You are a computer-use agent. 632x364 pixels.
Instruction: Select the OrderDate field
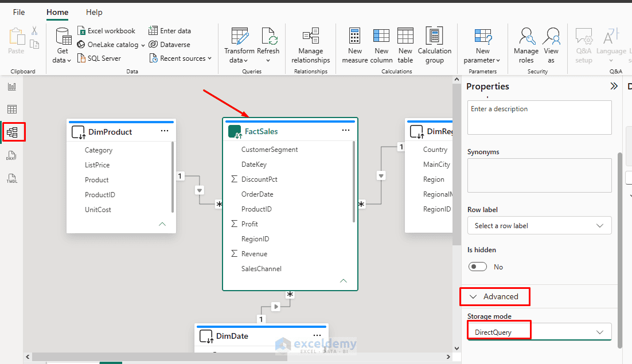(x=257, y=194)
